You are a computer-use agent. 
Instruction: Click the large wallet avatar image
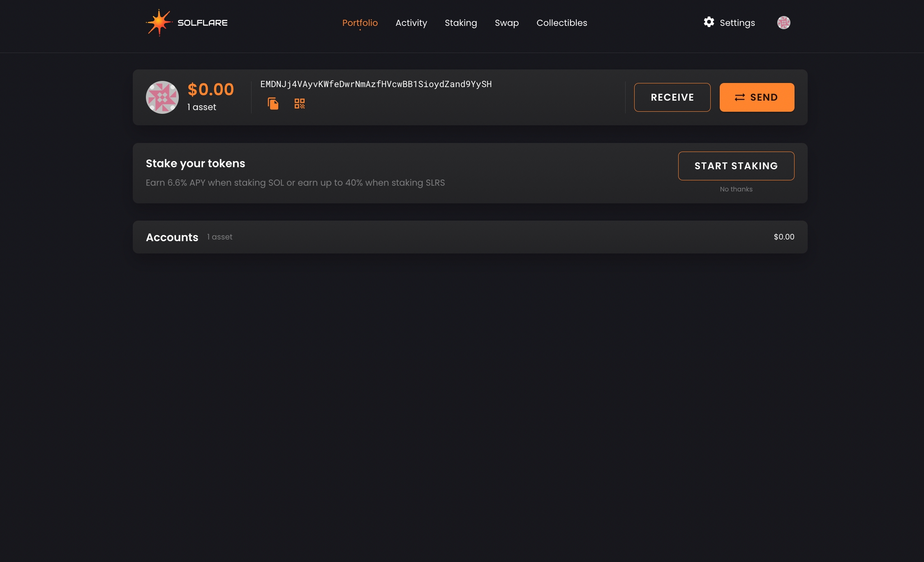(x=162, y=97)
